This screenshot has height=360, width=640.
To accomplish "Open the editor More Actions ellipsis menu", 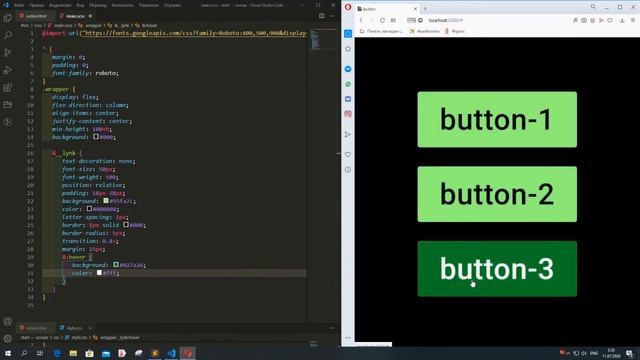I will tap(332, 16).
